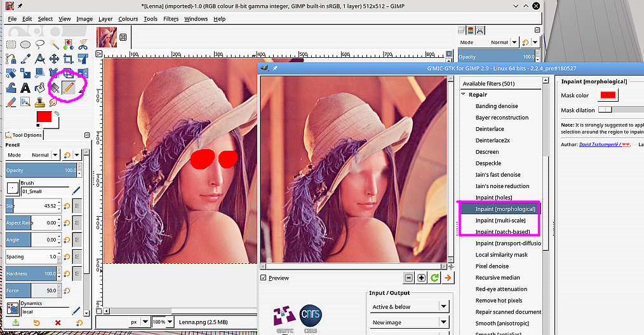Open the Tool Options tab
644x335 pixels.
coord(24,135)
